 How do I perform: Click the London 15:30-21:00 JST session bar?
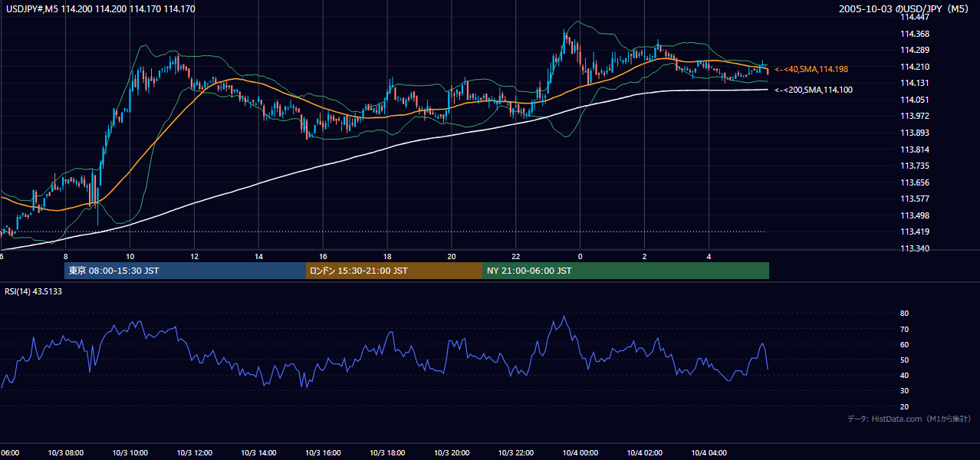pos(393,271)
